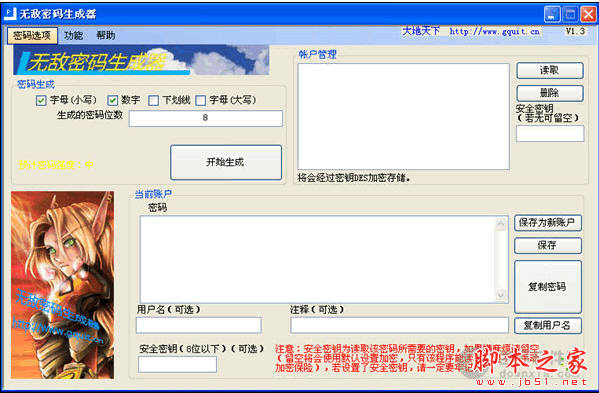The height and width of the screenshot is (393, 599).
Task: Click the 无敌密码生成器 banner image
Action: click(141, 60)
